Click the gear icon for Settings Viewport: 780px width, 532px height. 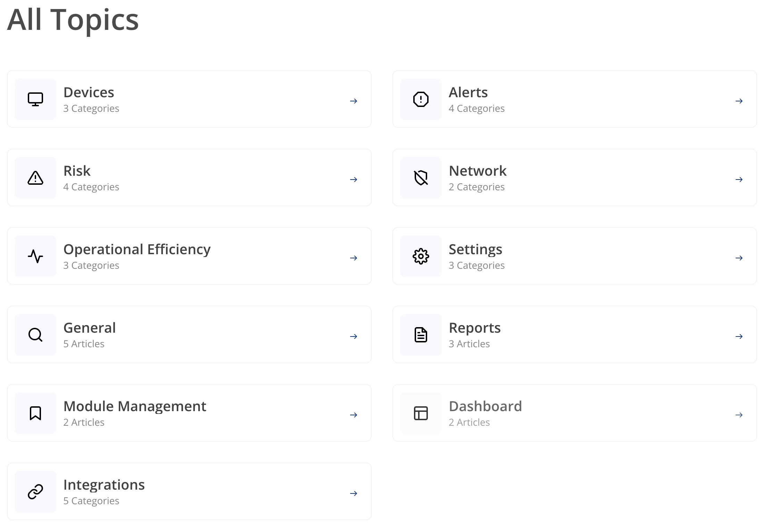pyautogui.click(x=421, y=256)
